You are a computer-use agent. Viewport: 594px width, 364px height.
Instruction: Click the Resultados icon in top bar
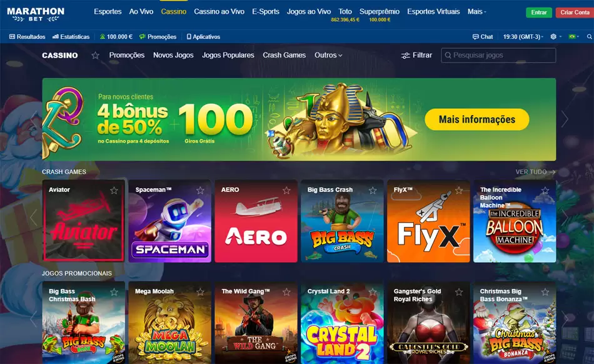(12, 37)
